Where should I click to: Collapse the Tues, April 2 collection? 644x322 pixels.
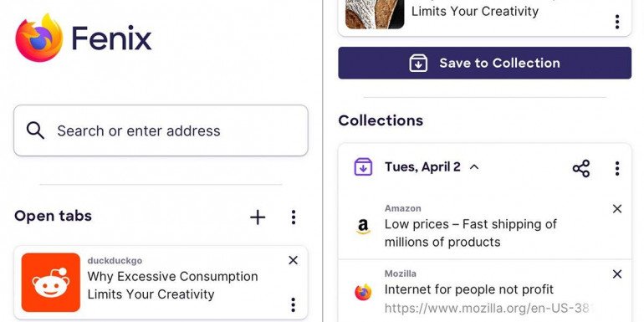[474, 166]
